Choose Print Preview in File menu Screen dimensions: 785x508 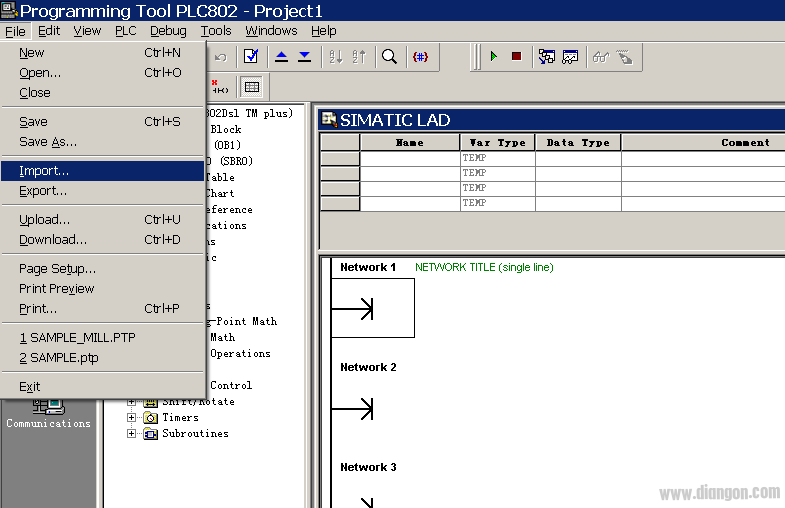tap(102, 289)
